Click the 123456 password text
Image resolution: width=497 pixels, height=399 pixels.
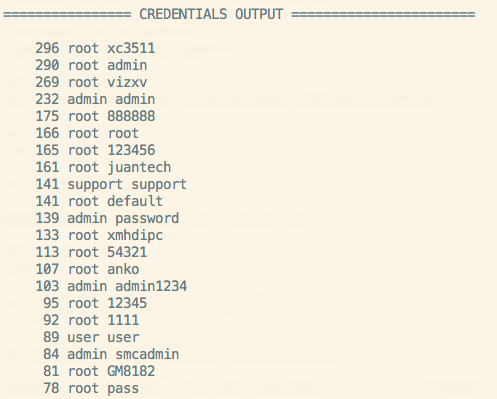(131, 150)
